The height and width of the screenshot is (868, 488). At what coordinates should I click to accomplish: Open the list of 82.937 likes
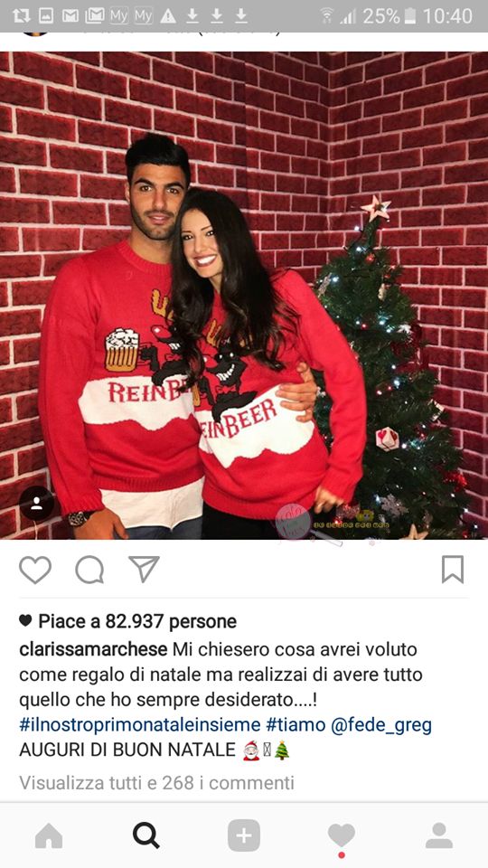[x=137, y=622]
